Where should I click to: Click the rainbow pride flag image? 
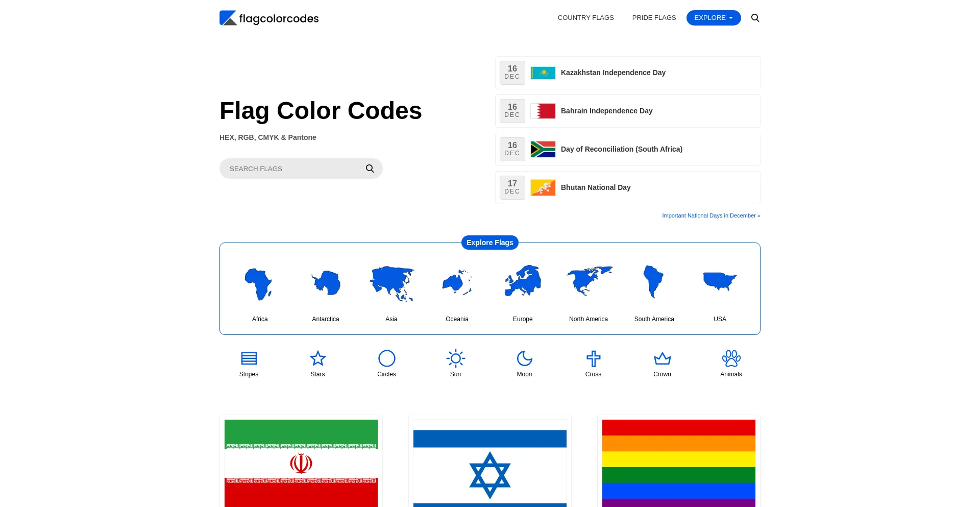678,462
